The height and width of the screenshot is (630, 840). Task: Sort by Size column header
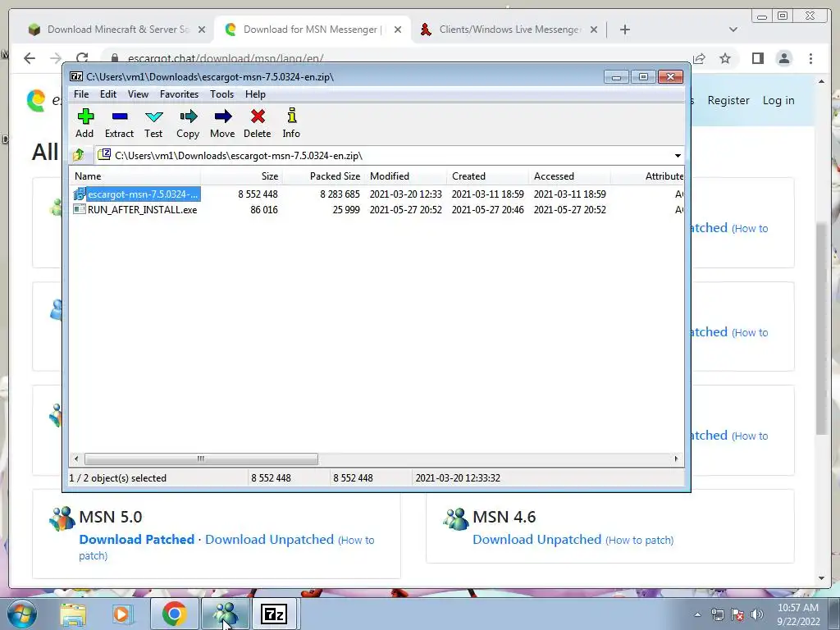coord(242,176)
